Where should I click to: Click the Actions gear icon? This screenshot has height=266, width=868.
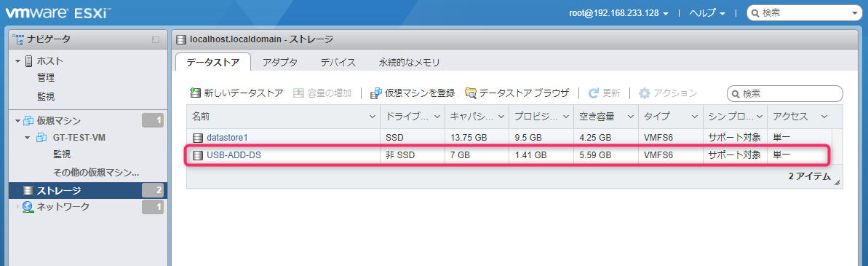(645, 93)
